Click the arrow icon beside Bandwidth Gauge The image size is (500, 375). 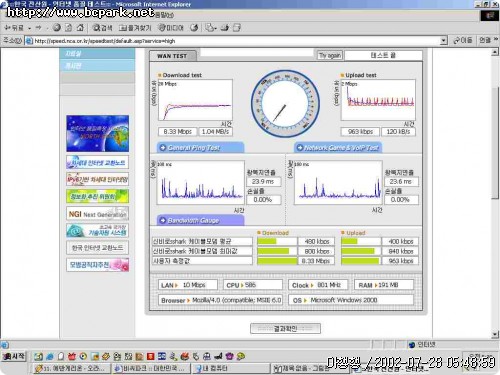click(163, 220)
